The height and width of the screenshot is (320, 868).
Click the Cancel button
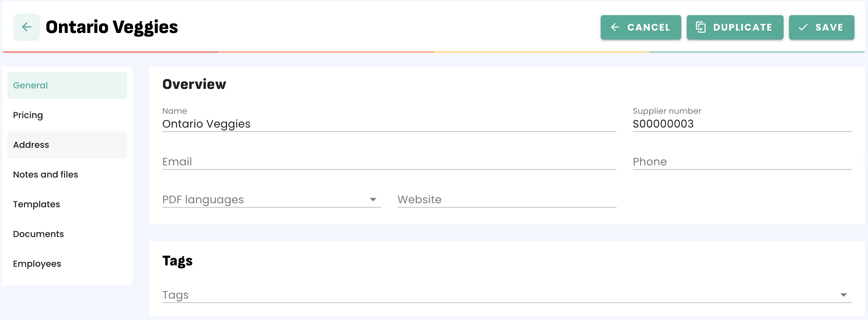tap(640, 27)
